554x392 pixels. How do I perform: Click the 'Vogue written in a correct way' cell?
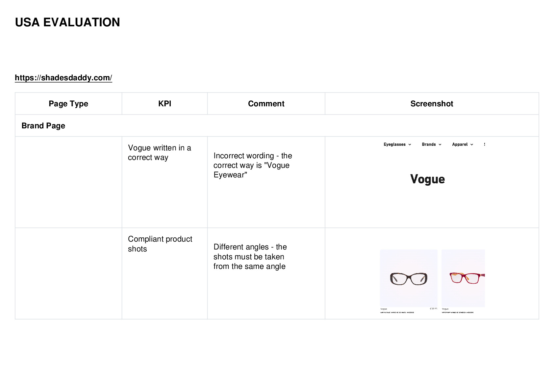[165, 182]
